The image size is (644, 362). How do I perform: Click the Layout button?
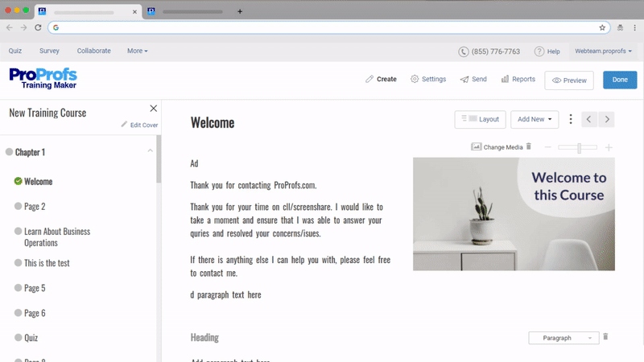[x=480, y=119]
